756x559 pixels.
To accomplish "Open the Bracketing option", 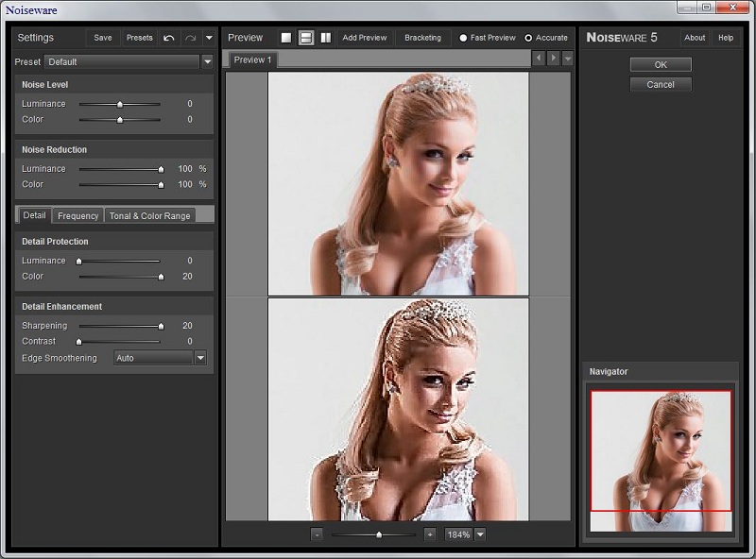I will tap(422, 38).
